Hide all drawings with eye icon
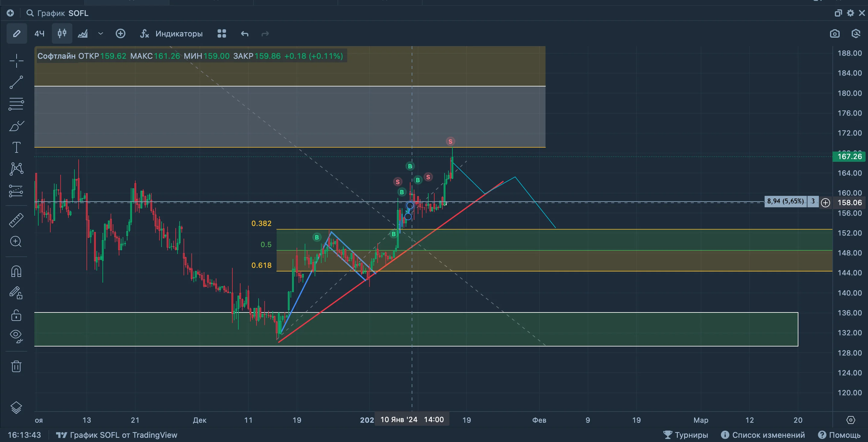The height and width of the screenshot is (442, 868). (x=16, y=336)
